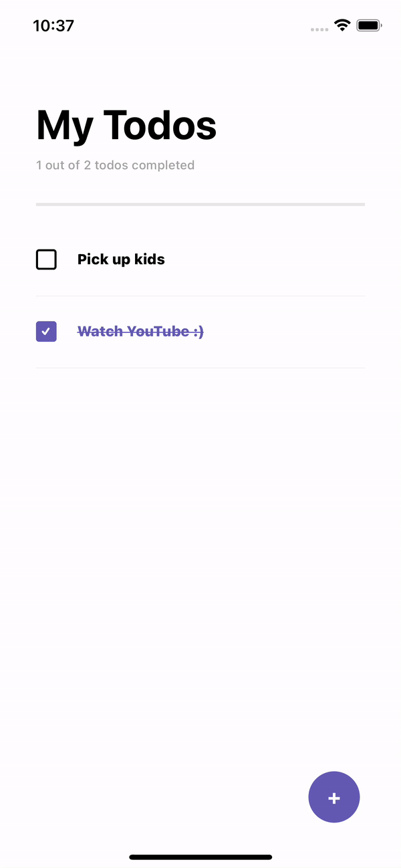Click the battery indicator icon

pyautogui.click(x=369, y=26)
